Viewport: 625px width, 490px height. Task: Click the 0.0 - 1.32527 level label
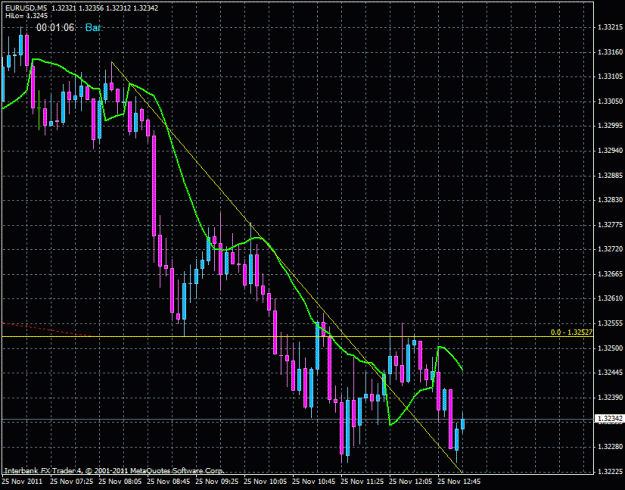[x=571, y=332]
